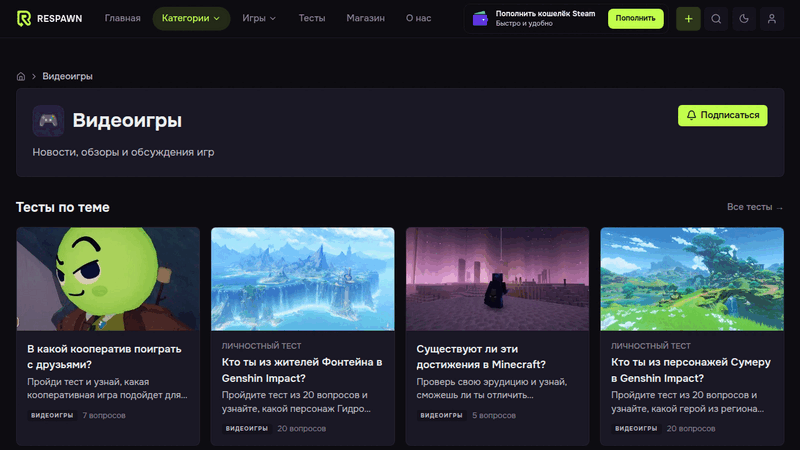Screen dimensions: 800x450
Task: Click the Пополнить button
Action: (x=636, y=18)
